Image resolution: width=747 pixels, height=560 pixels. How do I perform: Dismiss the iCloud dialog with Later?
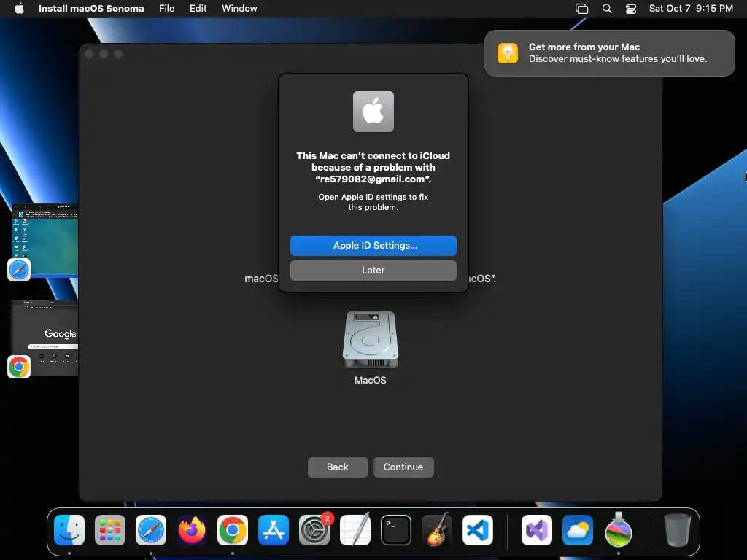coord(373,270)
